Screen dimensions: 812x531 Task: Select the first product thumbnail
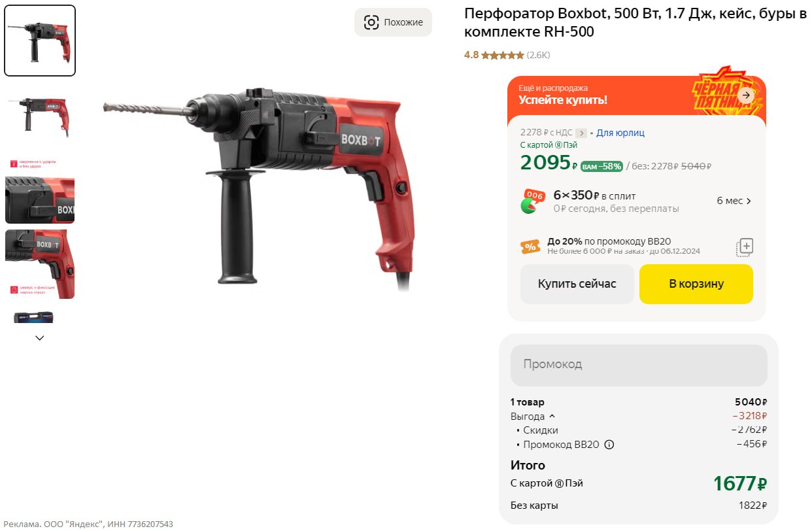coord(40,41)
